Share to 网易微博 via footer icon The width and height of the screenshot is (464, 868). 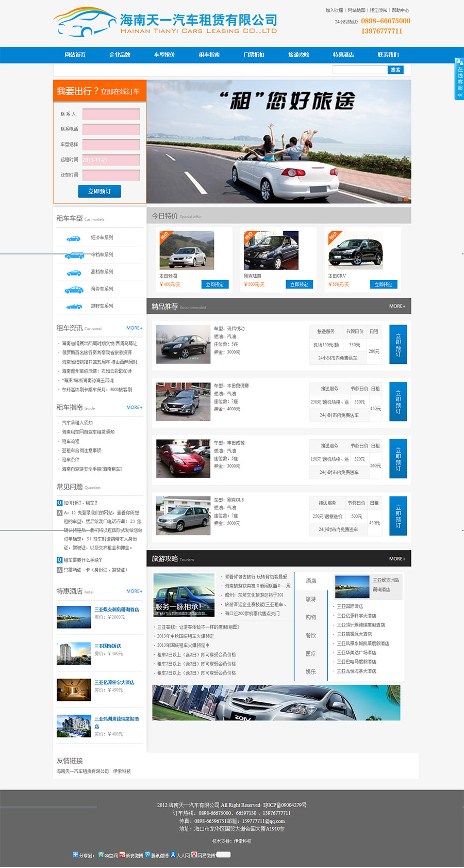194,855
